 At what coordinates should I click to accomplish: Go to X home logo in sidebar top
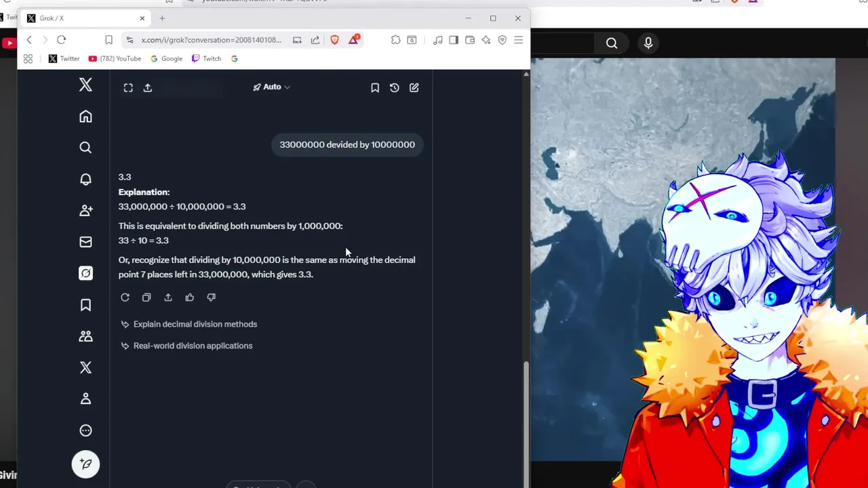click(85, 85)
